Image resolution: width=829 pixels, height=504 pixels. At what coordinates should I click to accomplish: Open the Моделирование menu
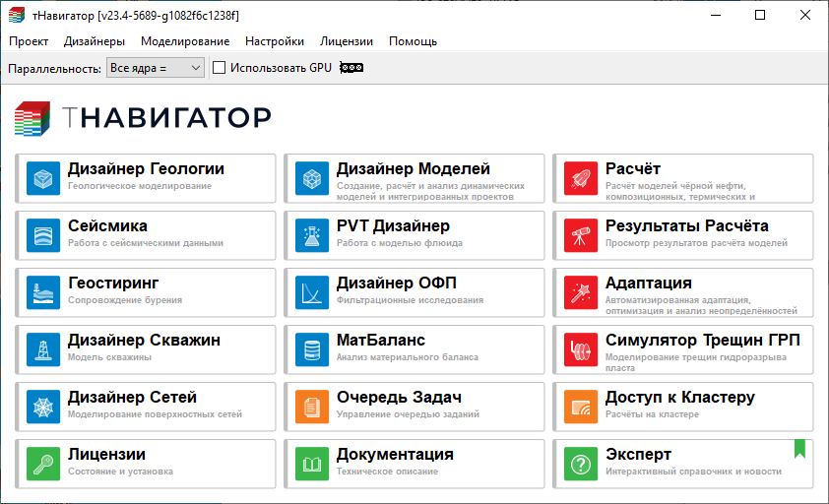coord(185,41)
